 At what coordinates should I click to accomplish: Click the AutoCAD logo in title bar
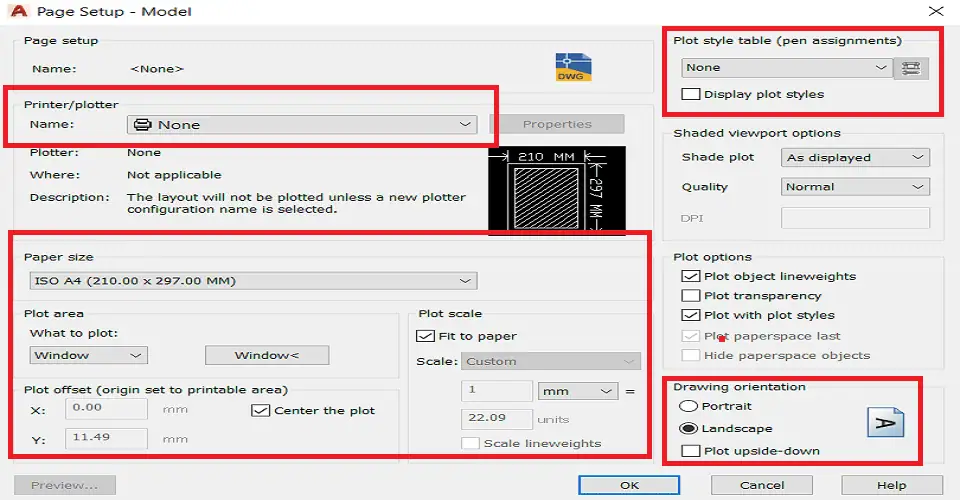tap(20, 11)
